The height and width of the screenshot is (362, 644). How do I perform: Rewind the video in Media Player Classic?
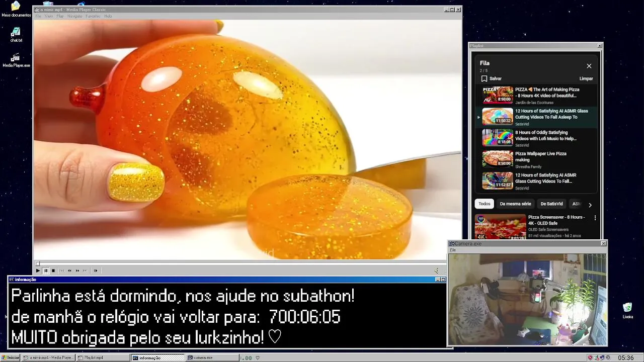click(x=69, y=270)
